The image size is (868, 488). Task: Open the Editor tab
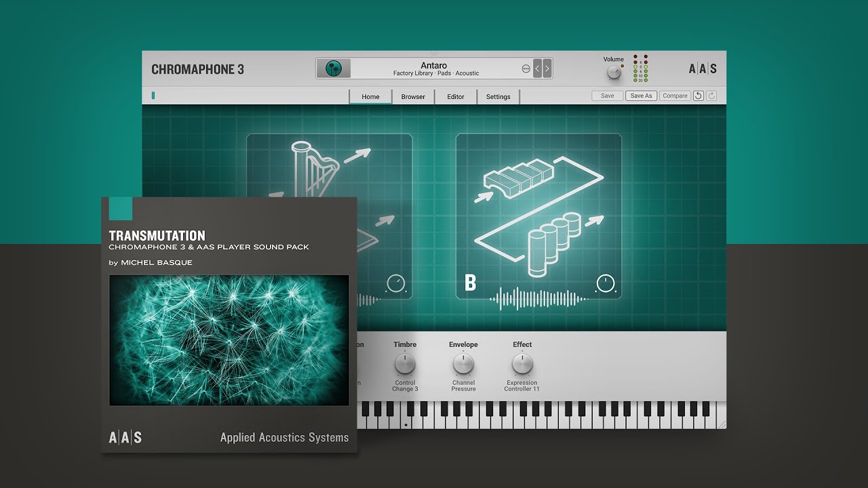[x=456, y=96]
